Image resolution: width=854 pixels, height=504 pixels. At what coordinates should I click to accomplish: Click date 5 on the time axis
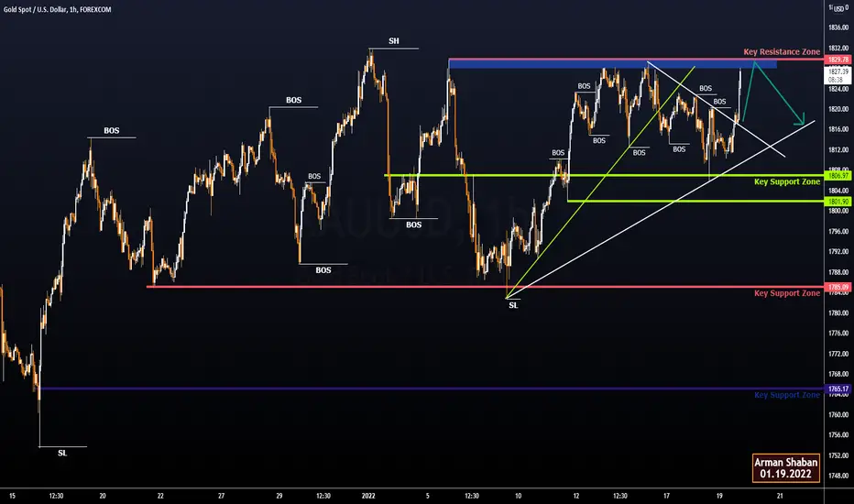pos(428,496)
